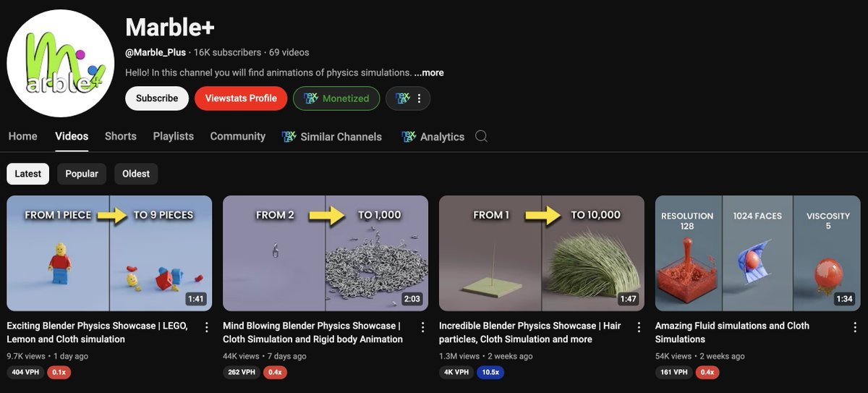Click the 262 VPH badge
The image size is (868, 393).
tap(242, 372)
